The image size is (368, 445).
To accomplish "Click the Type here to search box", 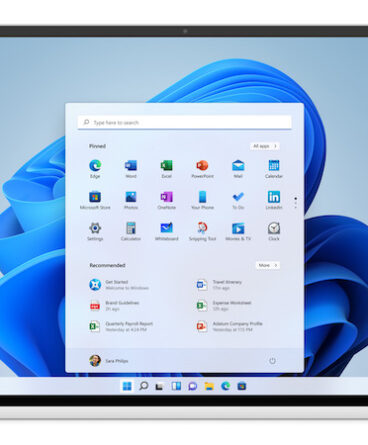I will tap(185, 122).
